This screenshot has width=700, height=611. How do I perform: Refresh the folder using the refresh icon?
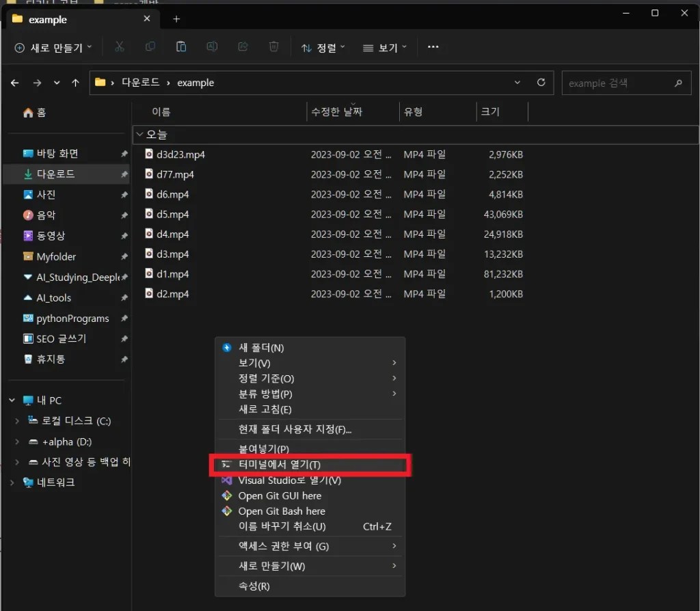pos(541,82)
